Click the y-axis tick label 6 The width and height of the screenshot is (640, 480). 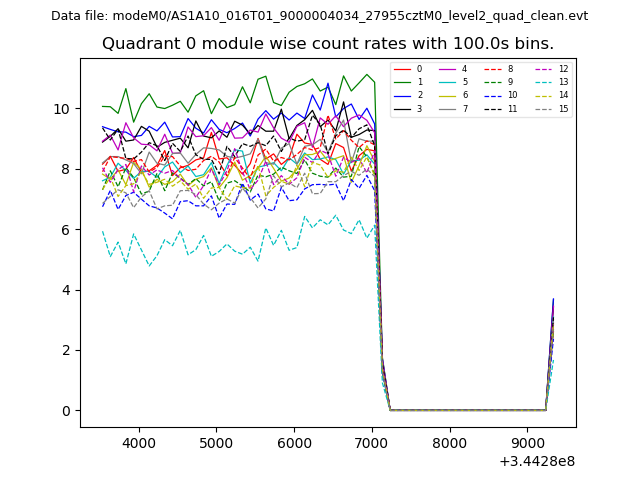[x=67, y=229]
